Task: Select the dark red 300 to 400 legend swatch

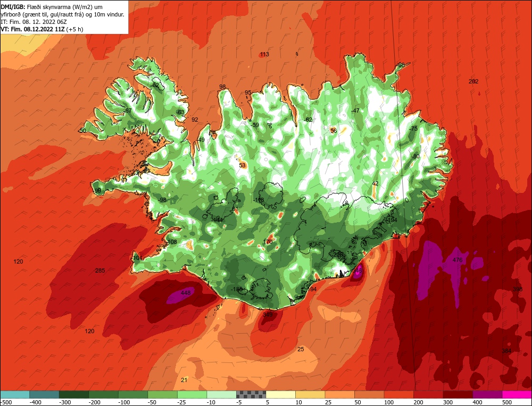Action: click(458, 394)
